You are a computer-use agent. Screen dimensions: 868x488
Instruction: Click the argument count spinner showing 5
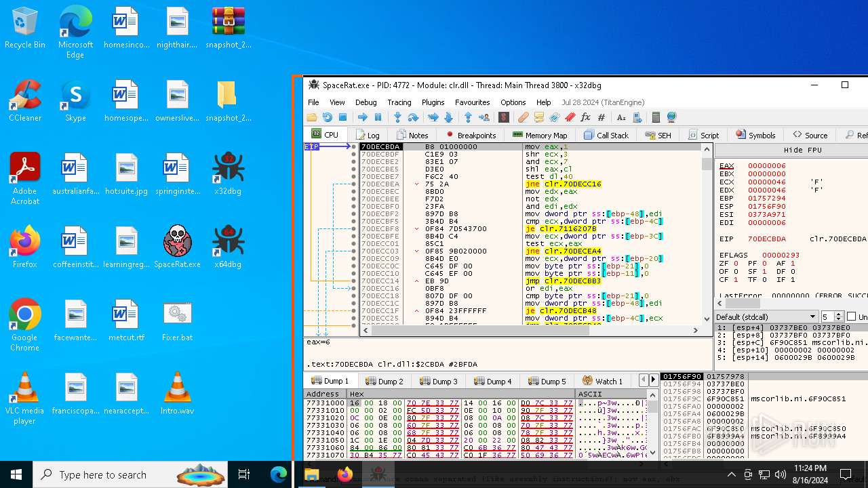coord(832,317)
